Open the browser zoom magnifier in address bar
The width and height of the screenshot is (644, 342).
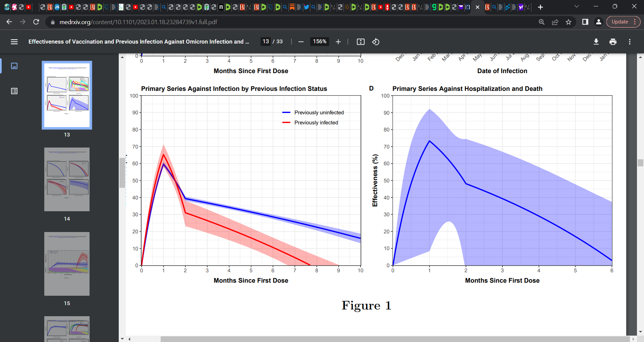coord(541,22)
